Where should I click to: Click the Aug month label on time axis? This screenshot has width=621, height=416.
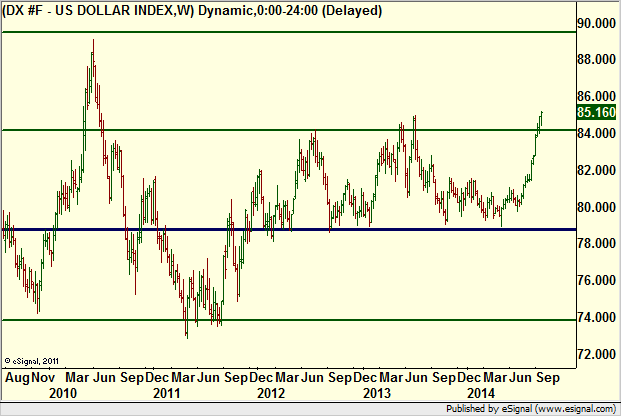[x=17, y=378]
